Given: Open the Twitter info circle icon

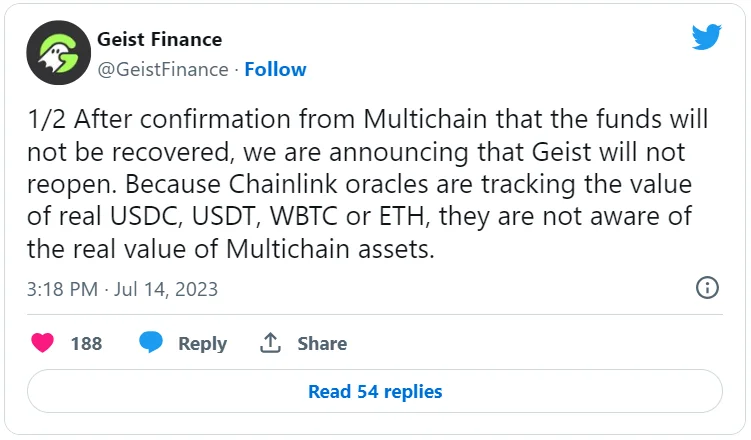Looking at the screenshot, I should (x=707, y=288).
